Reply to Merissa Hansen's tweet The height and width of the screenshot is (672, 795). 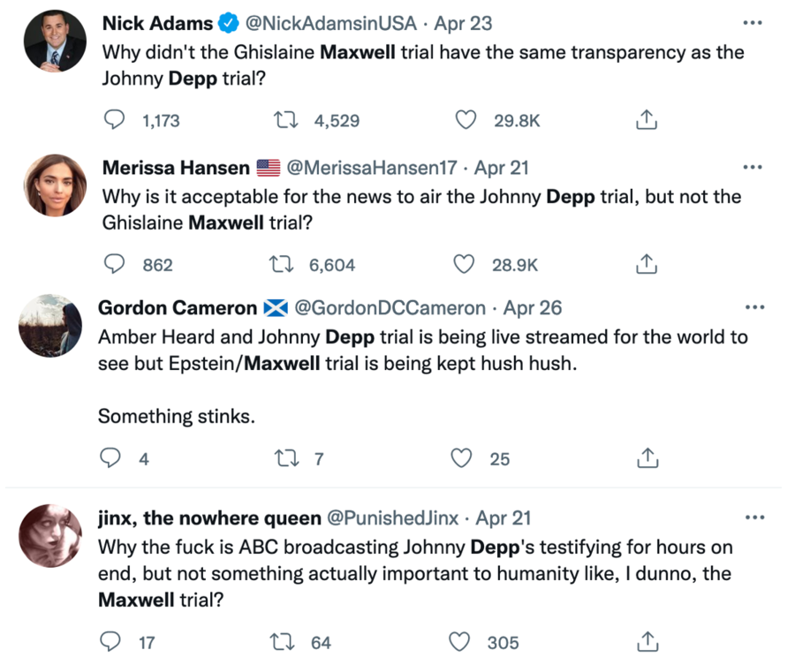coord(115,264)
